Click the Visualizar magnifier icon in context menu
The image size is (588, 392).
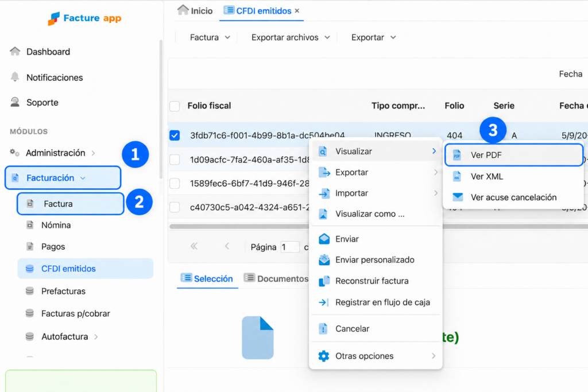tap(323, 152)
